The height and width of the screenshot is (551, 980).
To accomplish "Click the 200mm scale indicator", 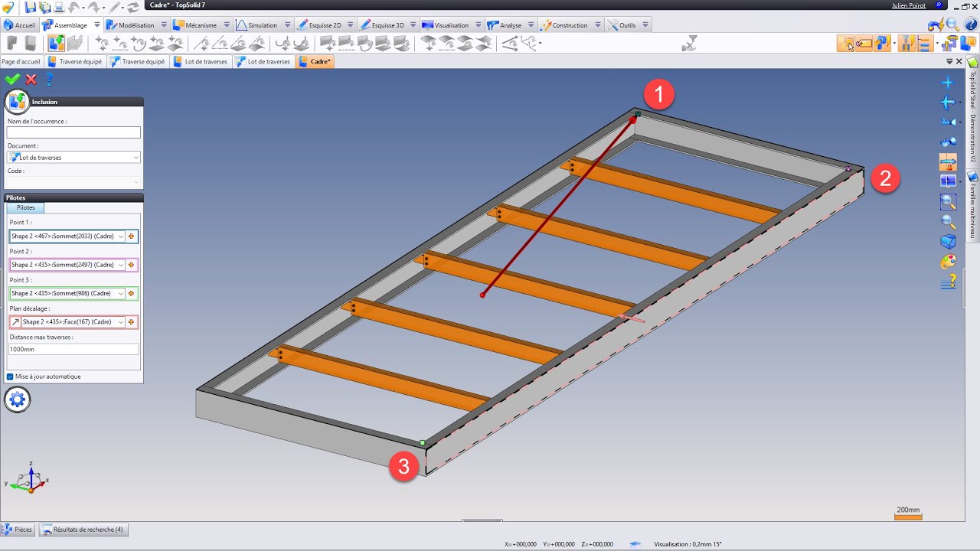I will click(908, 513).
